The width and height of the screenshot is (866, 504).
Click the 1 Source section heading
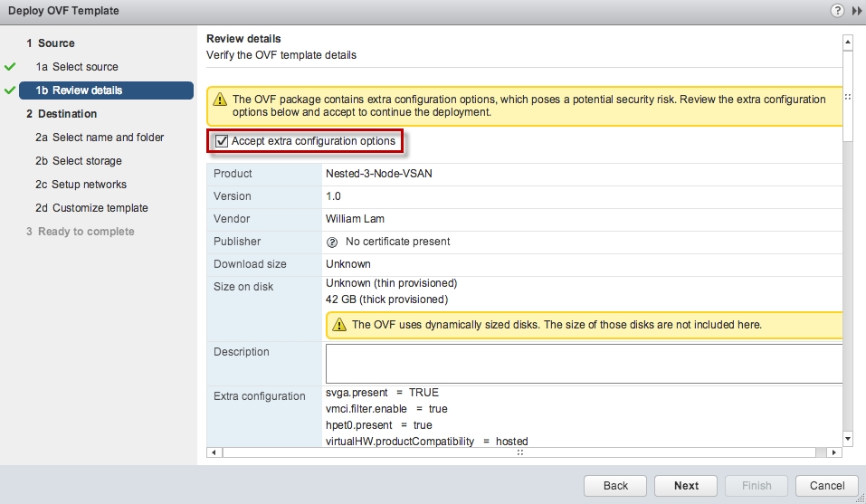pos(51,43)
